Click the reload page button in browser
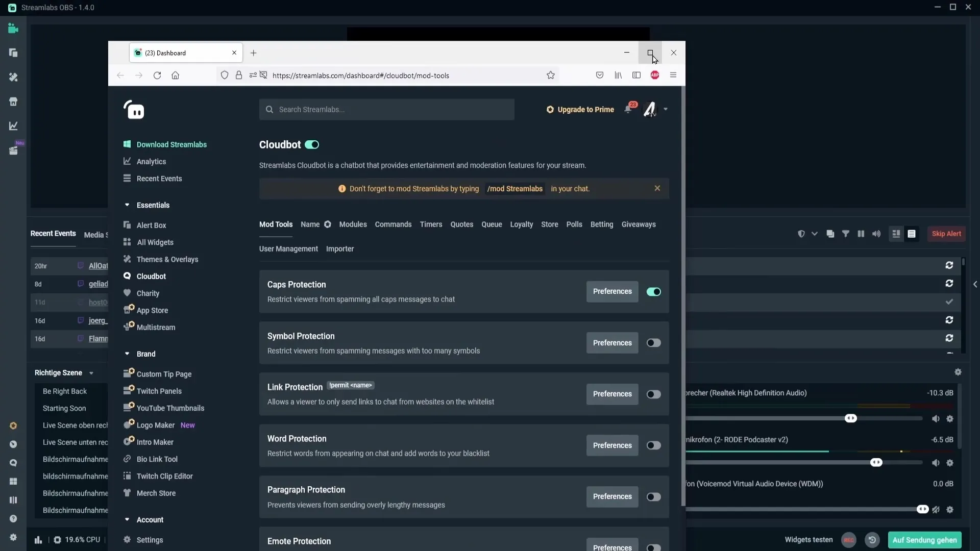This screenshot has width=980, height=551. click(157, 76)
